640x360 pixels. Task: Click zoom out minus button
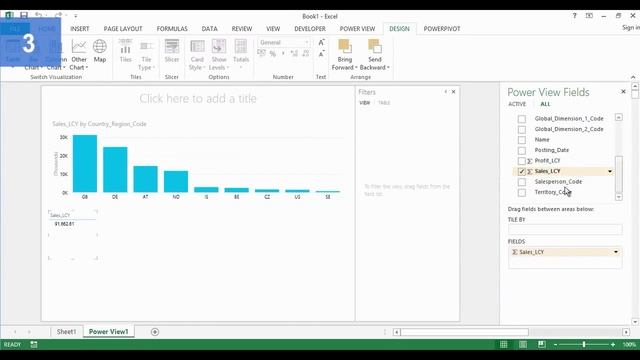tap(556, 344)
